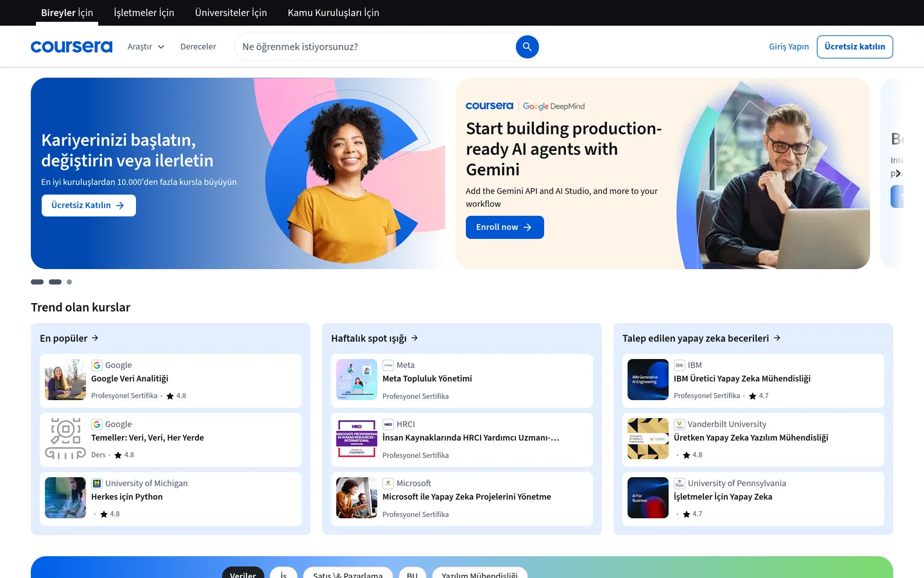Click the Google logo icon beside Temeller course
924x578 pixels.
[x=97, y=425]
